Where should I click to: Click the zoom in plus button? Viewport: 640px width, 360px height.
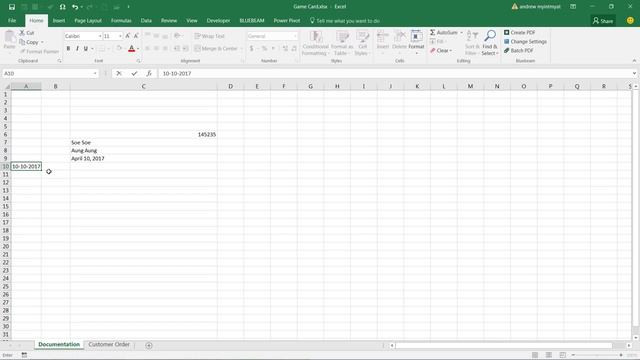[x=621, y=355]
